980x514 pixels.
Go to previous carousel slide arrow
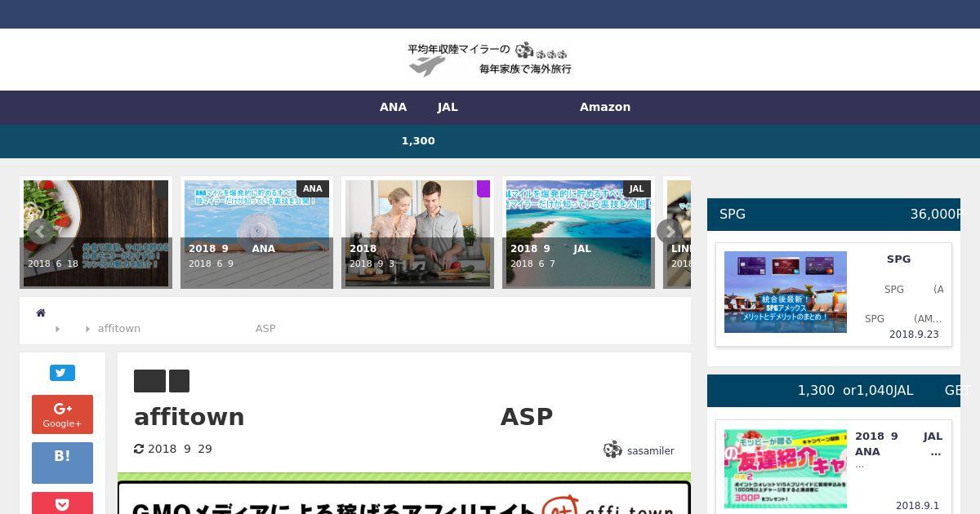(x=40, y=232)
